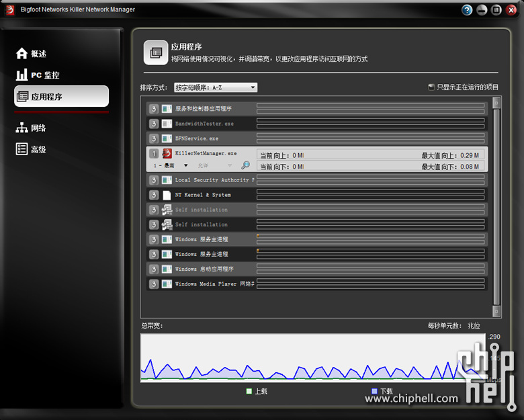
Task: Select Windows 启动应用程序 row
Action: pos(317,269)
